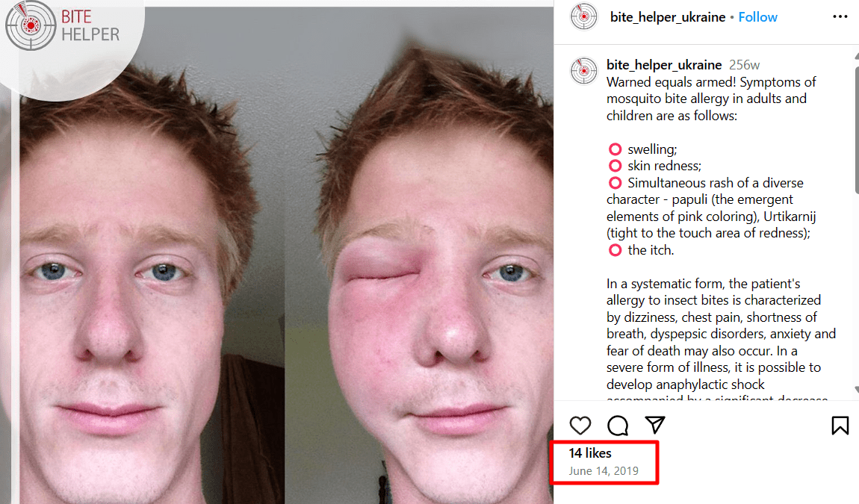This screenshot has height=504, width=859.
Task: Click the swollen face photo on right
Action: pyautogui.click(x=419, y=255)
